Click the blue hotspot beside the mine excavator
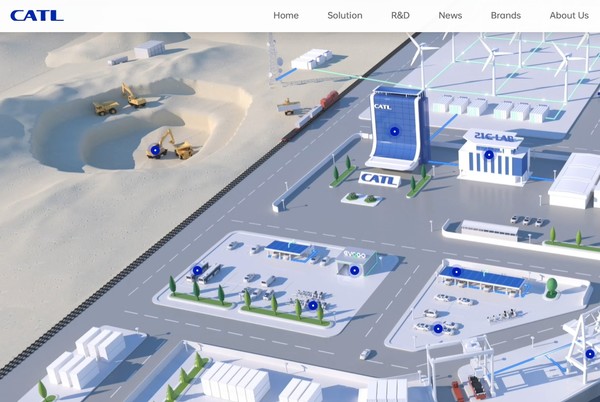This screenshot has width=600, height=402. coord(155,150)
